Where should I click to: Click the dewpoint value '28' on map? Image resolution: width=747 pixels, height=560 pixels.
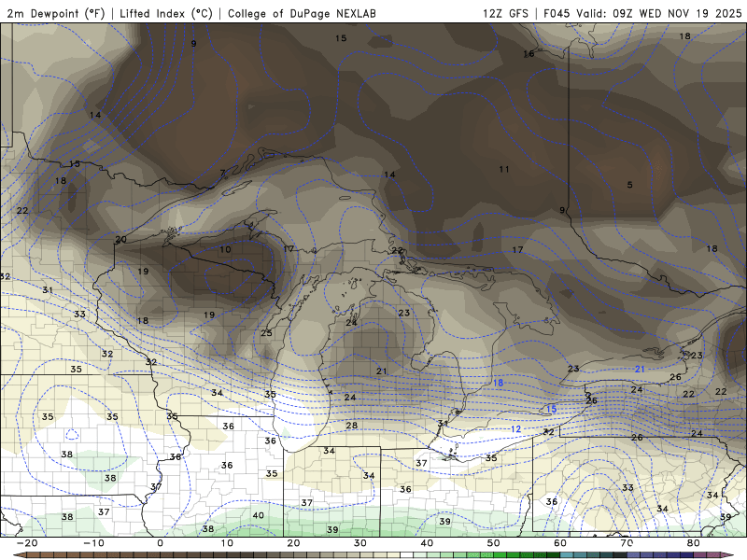coord(352,426)
